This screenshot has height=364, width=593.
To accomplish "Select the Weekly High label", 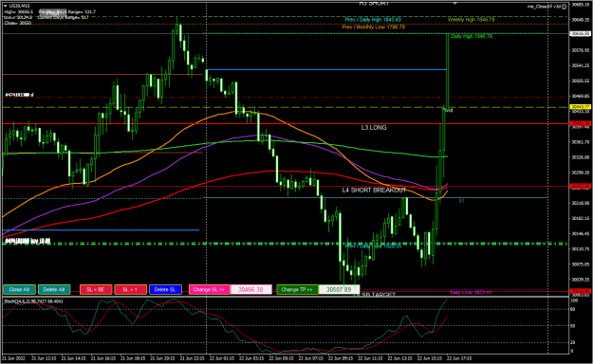I will point(471,20).
